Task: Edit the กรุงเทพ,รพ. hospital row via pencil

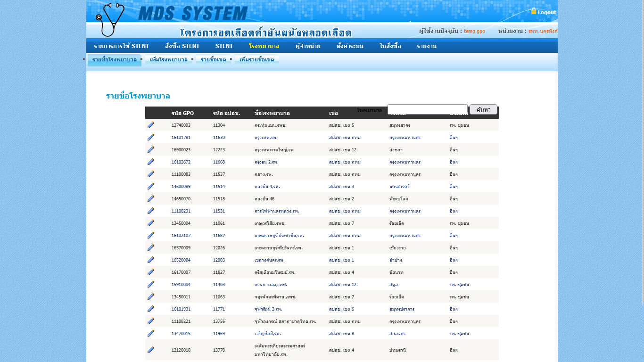Action: (x=151, y=137)
